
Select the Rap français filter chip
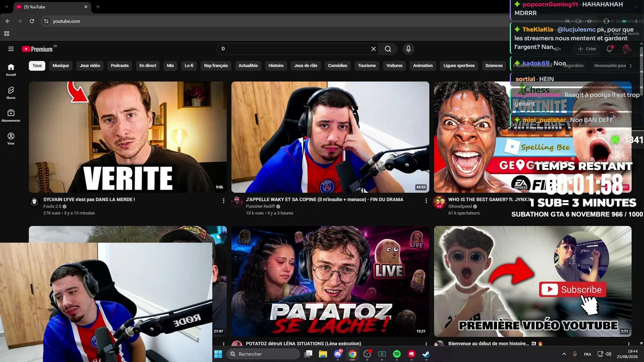pos(216,65)
